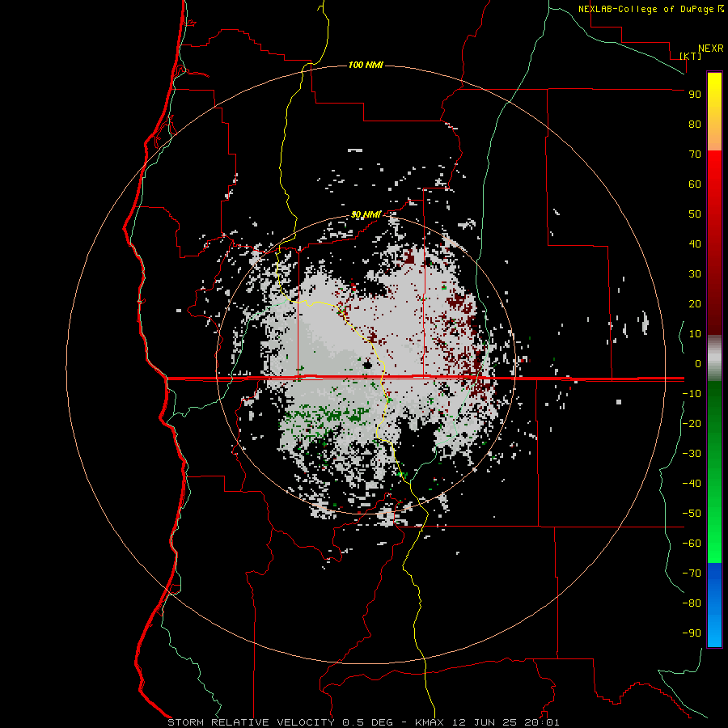
Task: Click the 30 value on the velocity scale
Action: point(695,274)
